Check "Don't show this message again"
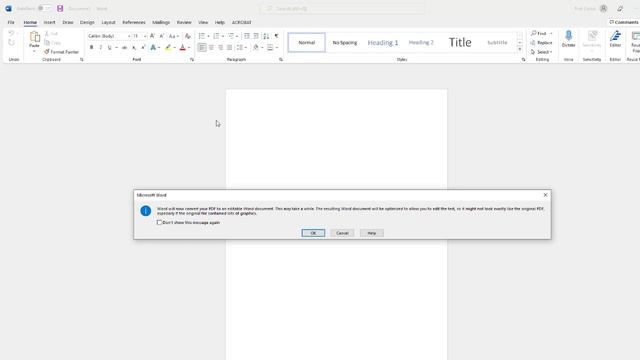 pyautogui.click(x=159, y=222)
